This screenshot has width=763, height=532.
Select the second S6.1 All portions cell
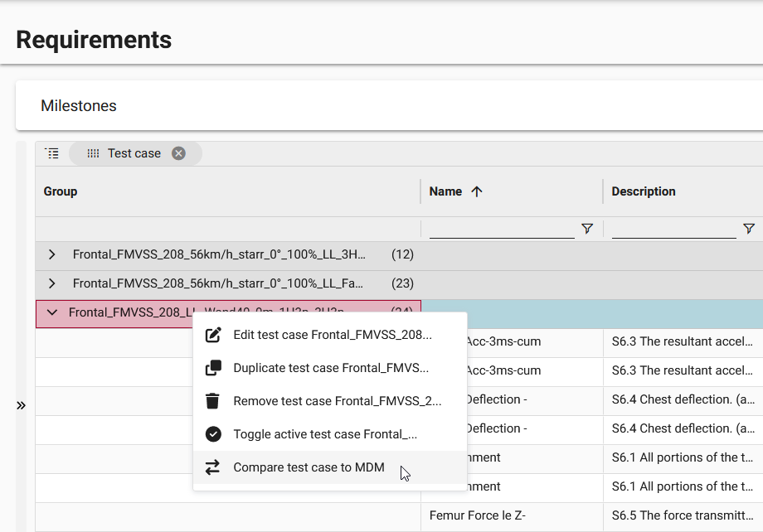683,486
